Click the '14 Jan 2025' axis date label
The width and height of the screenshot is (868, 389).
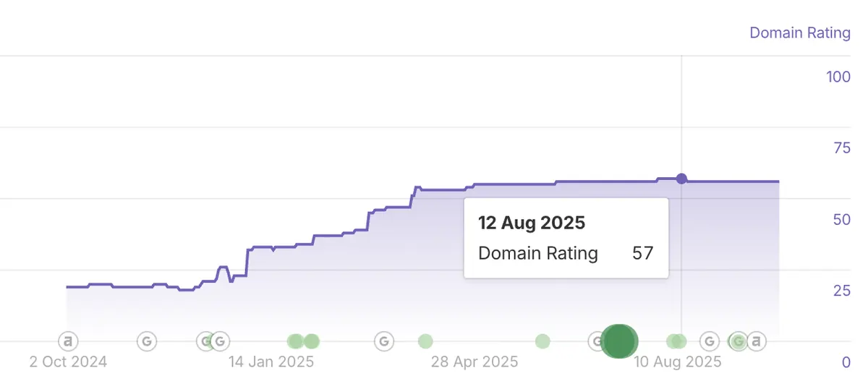click(x=271, y=362)
